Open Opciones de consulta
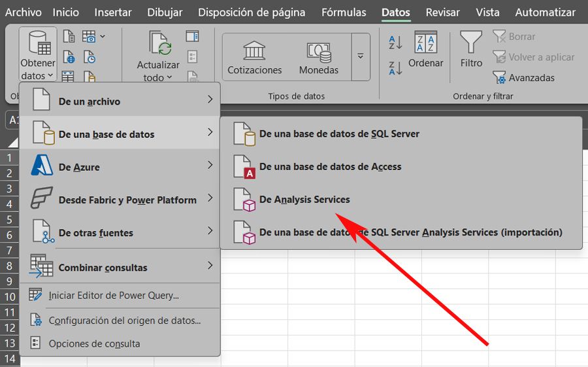 coord(120,343)
